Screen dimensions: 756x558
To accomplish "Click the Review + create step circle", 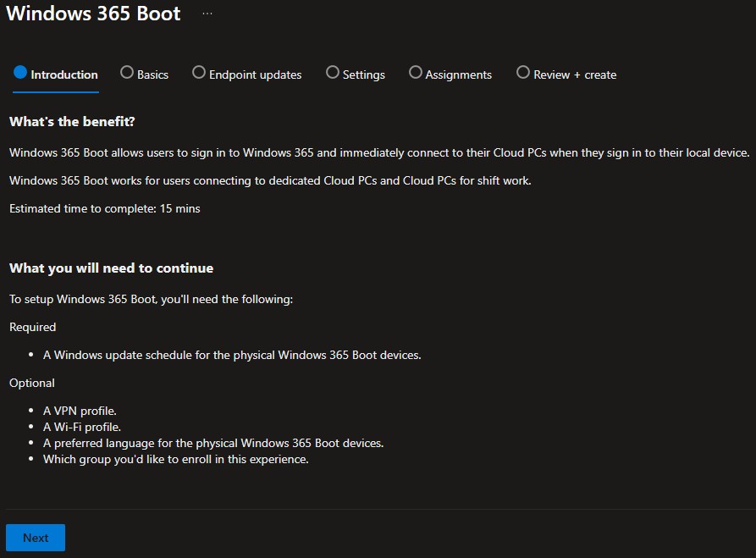I will point(522,73).
